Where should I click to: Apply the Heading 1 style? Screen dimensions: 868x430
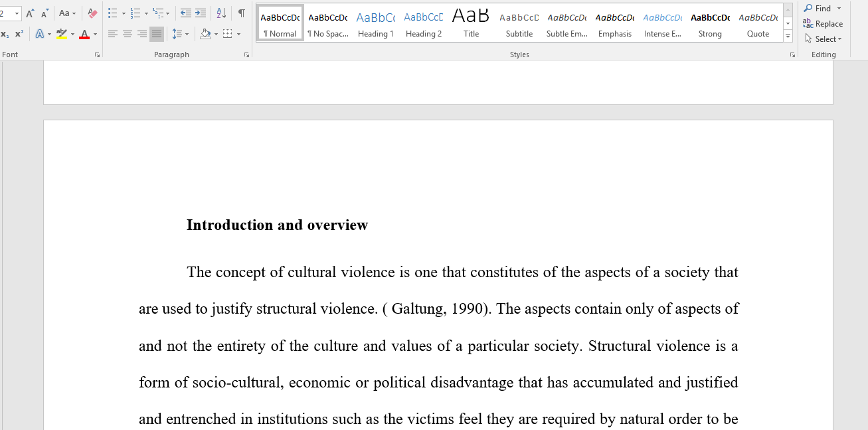(x=376, y=23)
